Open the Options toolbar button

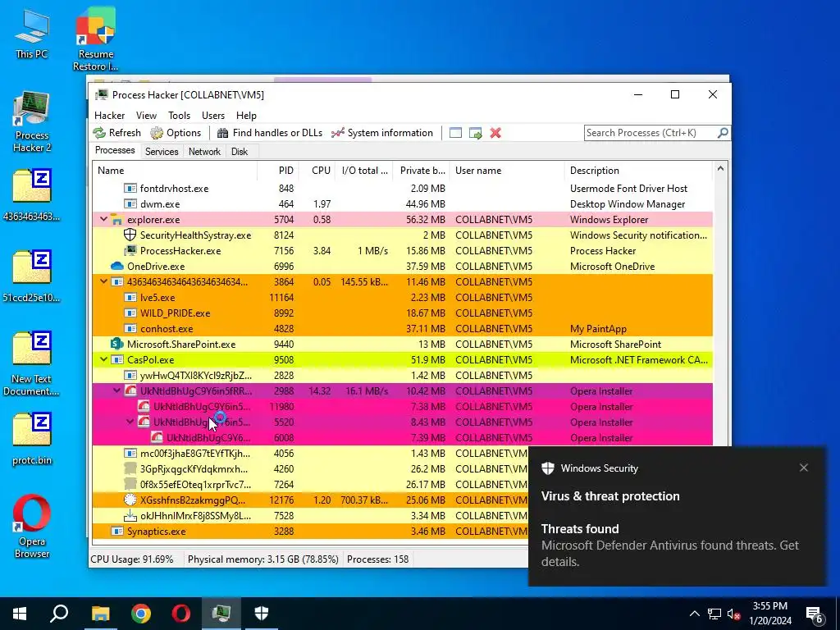(176, 133)
